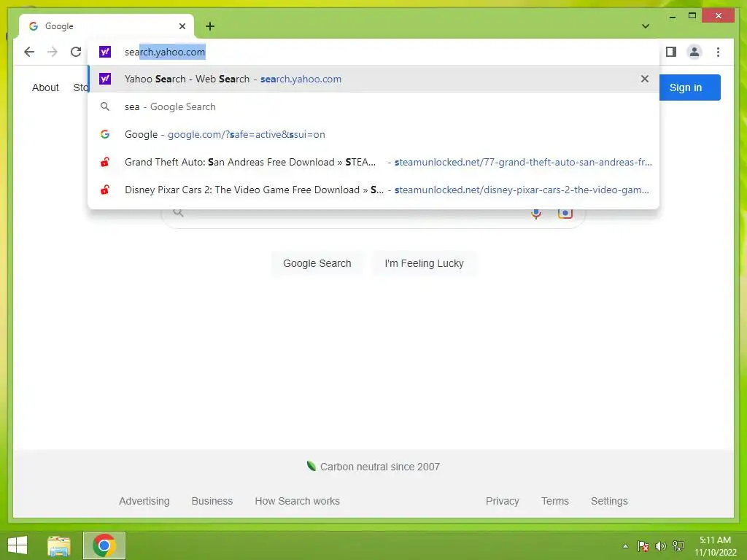Viewport: 747px width, 560px height.
Task: Click the Google Search button
Action: 317,263
